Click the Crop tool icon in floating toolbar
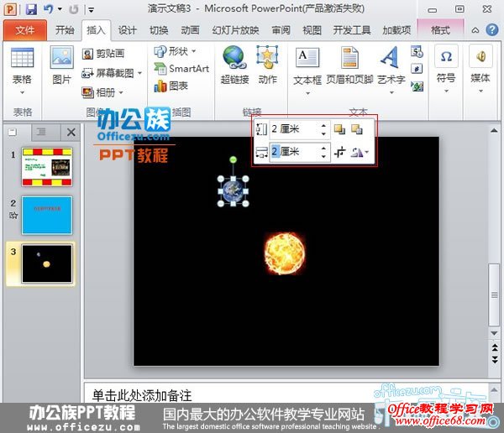Viewport: 504px width, 433px height. 339,152
